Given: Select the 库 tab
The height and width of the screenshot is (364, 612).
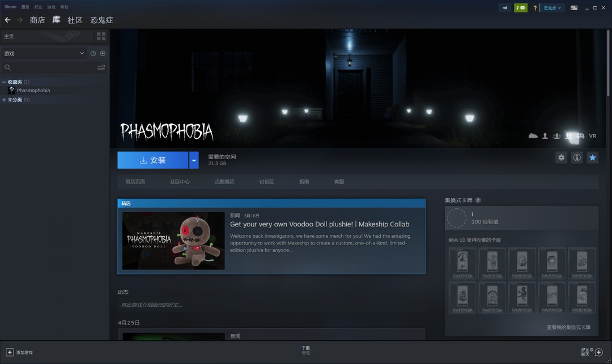Looking at the screenshot, I should 56,19.
